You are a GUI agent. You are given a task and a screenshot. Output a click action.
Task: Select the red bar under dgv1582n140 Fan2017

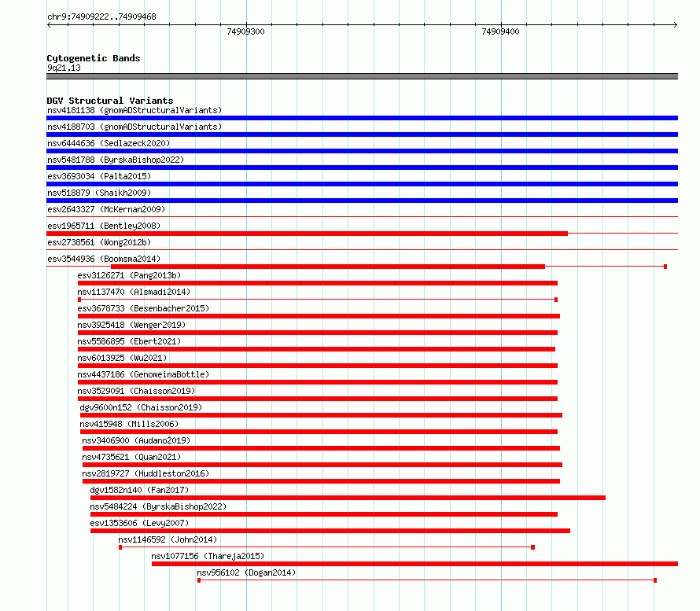point(348,498)
